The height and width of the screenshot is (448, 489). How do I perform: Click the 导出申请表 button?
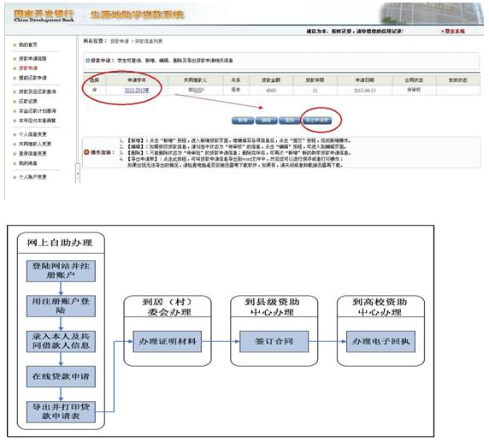[317, 121]
